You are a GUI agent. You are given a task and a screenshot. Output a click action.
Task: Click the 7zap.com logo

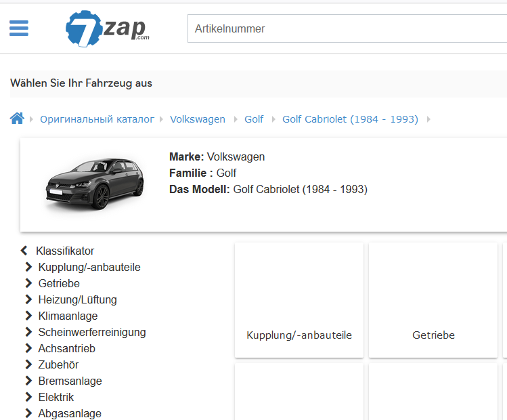coord(108,29)
